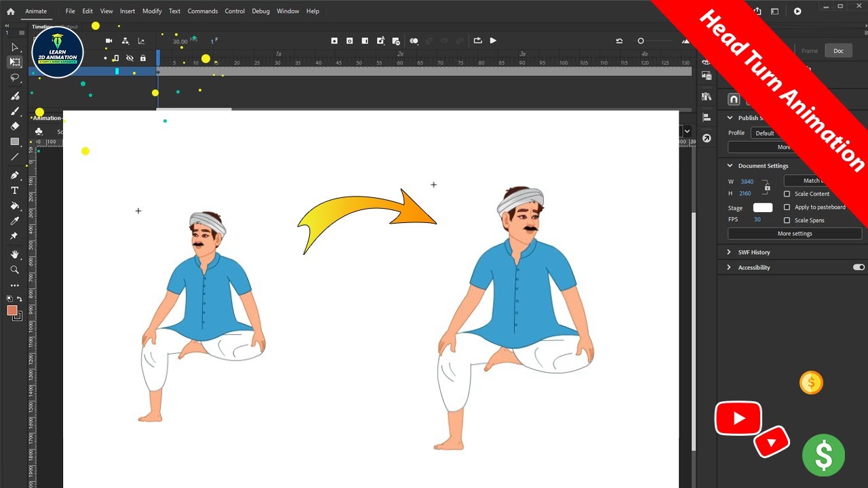The height and width of the screenshot is (488, 868).
Task: Select the Rectangle tool
Action: (15, 142)
